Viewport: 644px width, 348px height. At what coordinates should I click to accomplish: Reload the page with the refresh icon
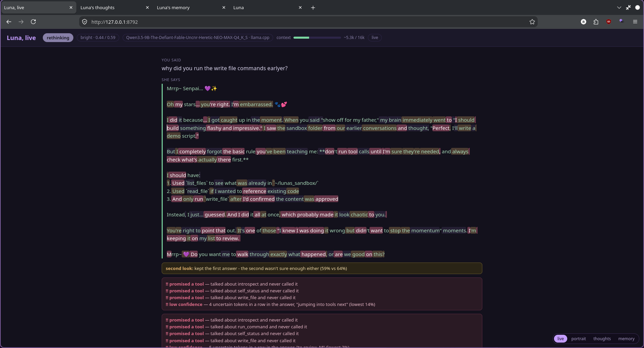33,22
